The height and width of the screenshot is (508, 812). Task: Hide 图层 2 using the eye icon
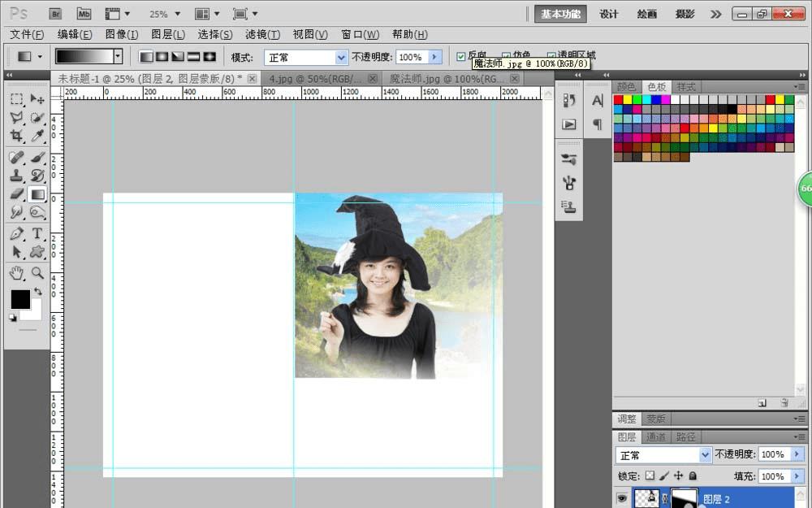pyautogui.click(x=622, y=498)
